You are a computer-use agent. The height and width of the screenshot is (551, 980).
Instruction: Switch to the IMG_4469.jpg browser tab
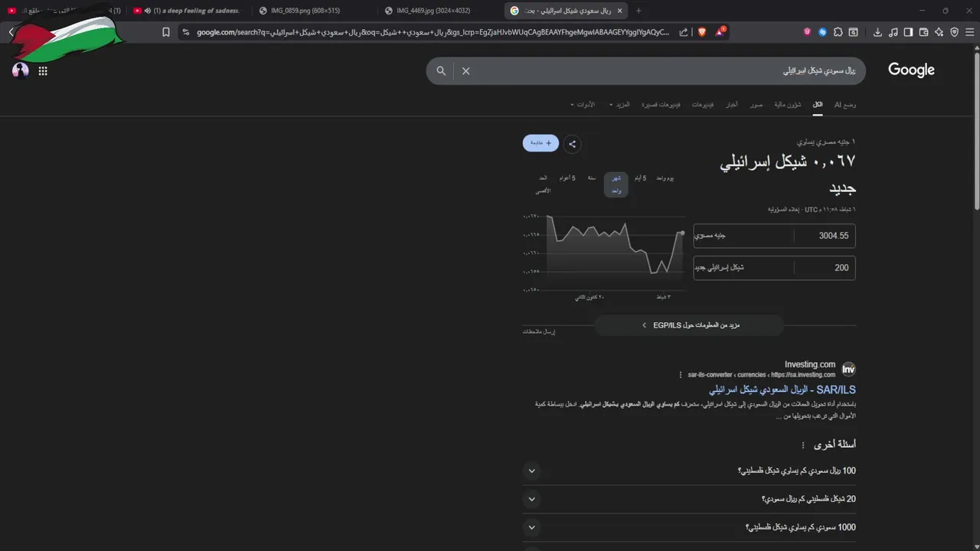pyautogui.click(x=433, y=11)
